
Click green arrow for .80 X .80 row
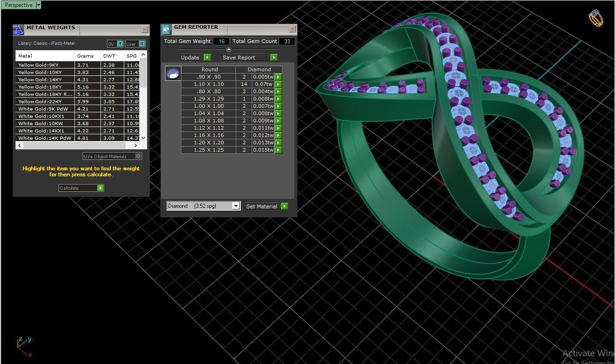pos(278,92)
